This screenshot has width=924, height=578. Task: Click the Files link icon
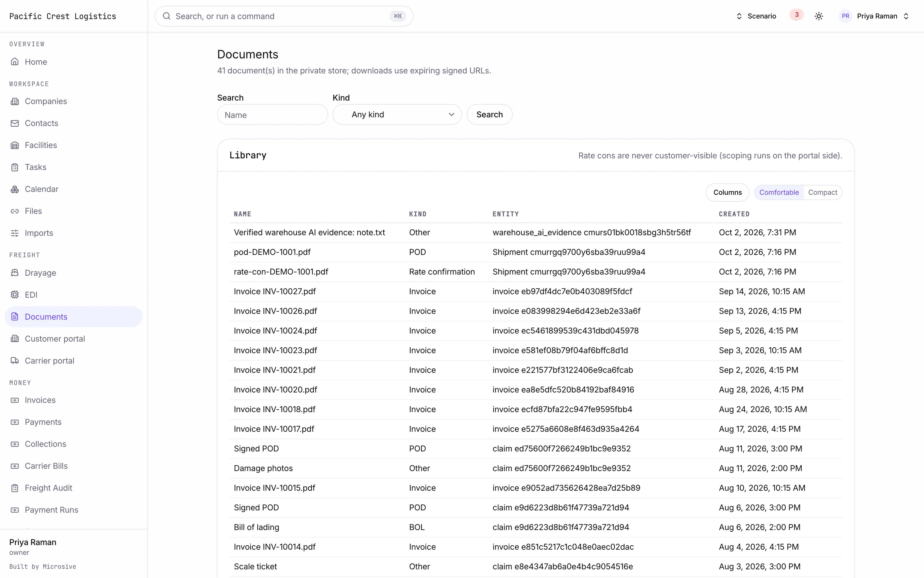[14, 211]
